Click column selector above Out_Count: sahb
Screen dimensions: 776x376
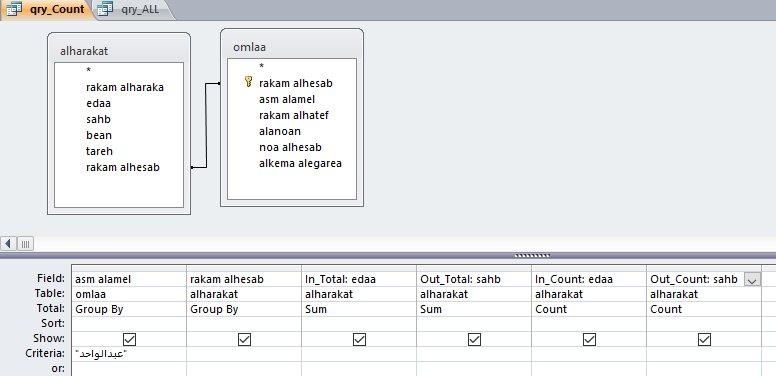click(704, 268)
